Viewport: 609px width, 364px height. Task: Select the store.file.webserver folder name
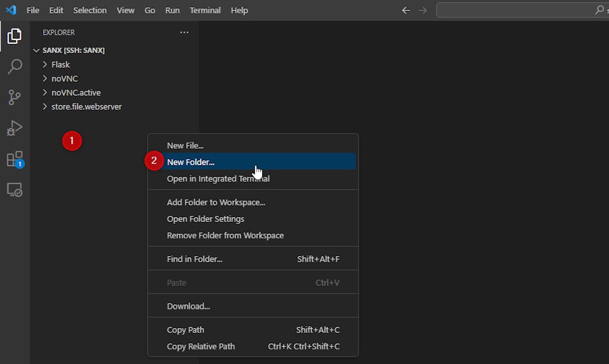87,107
